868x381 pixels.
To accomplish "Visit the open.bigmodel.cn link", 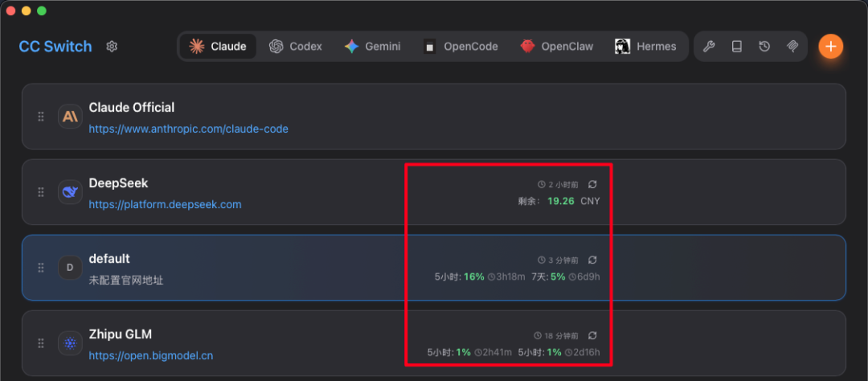I will click(150, 355).
